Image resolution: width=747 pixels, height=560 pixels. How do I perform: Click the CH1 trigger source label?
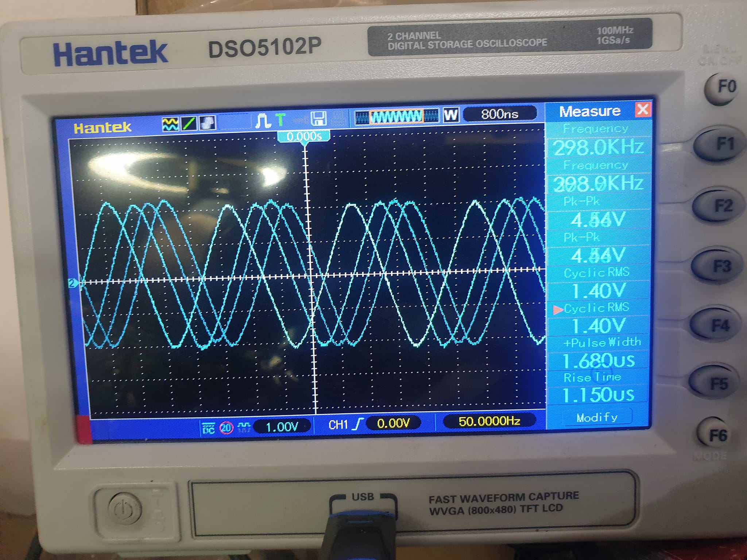[338, 425]
